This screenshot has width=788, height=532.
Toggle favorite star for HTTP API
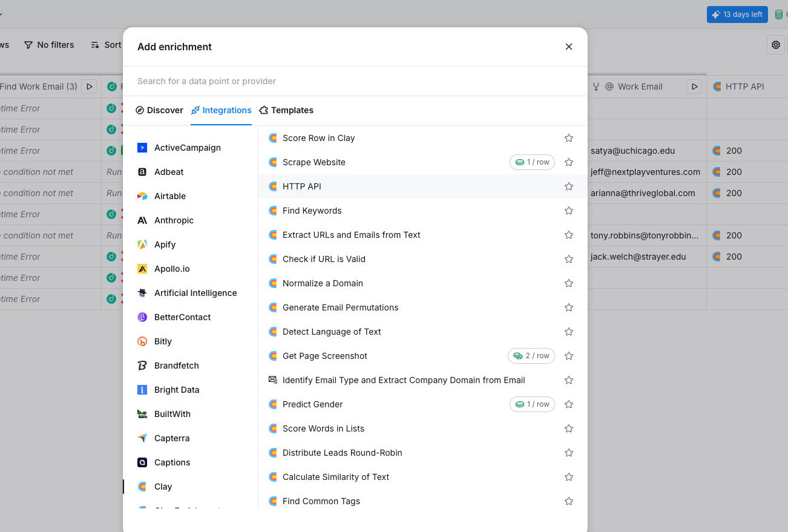tap(569, 186)
